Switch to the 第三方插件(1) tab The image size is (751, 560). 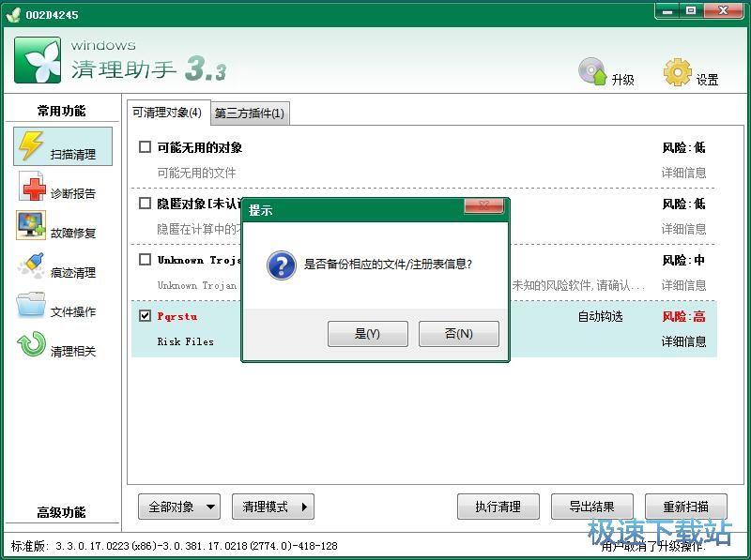250,114
